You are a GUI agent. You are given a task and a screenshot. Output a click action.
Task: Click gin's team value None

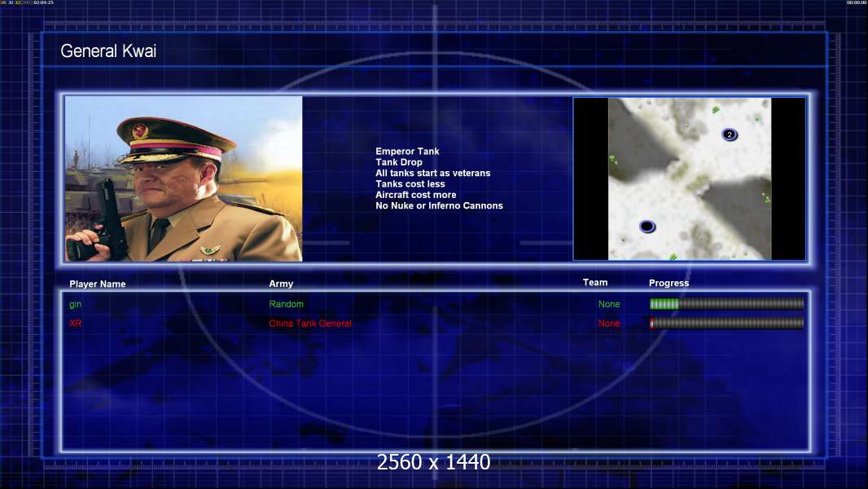[x=609, y=304]
